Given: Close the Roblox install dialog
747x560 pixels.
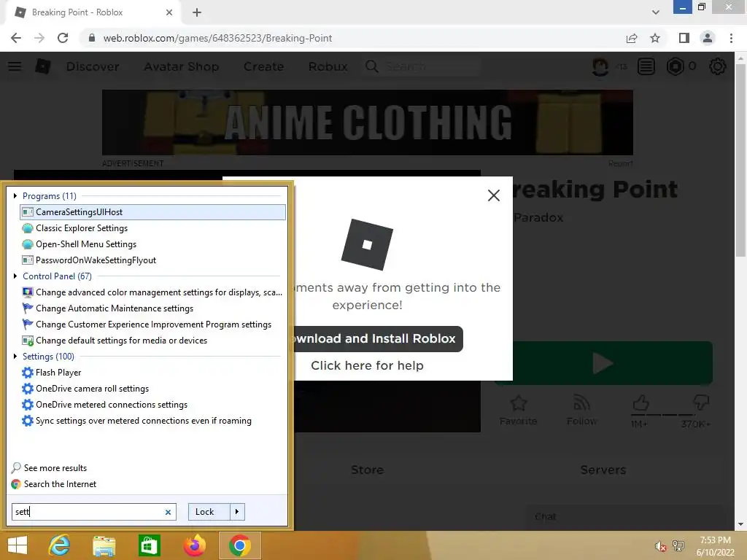Looking at the screenshot, I should pos(494,195).
